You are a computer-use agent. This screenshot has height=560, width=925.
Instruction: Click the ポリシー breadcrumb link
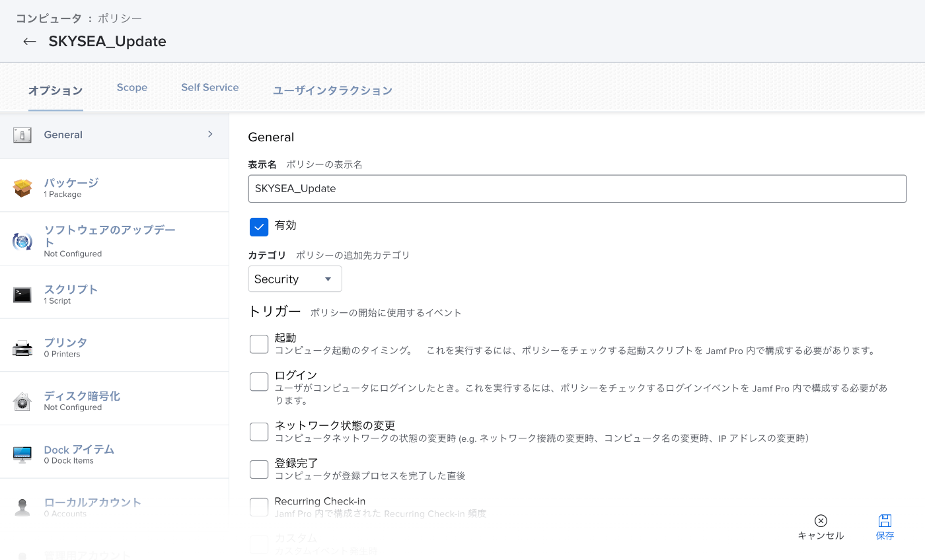point(120,18)
